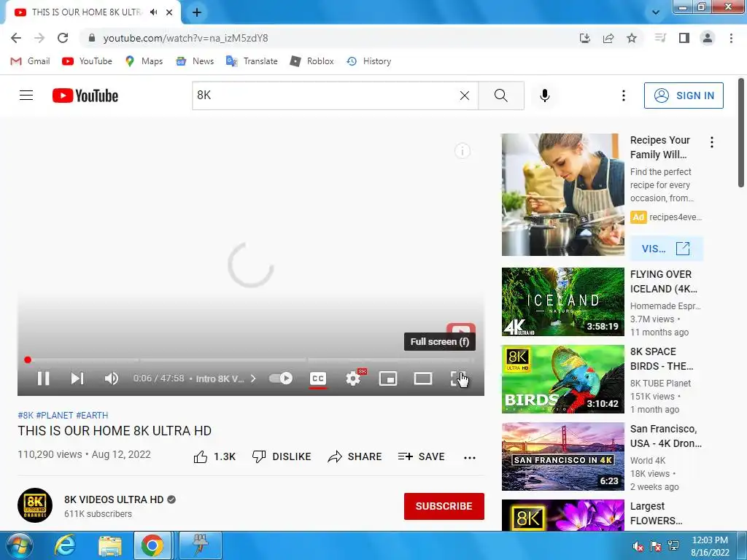Open more actions ellipsis under video

pyautogui.click(x=470, y=458)
